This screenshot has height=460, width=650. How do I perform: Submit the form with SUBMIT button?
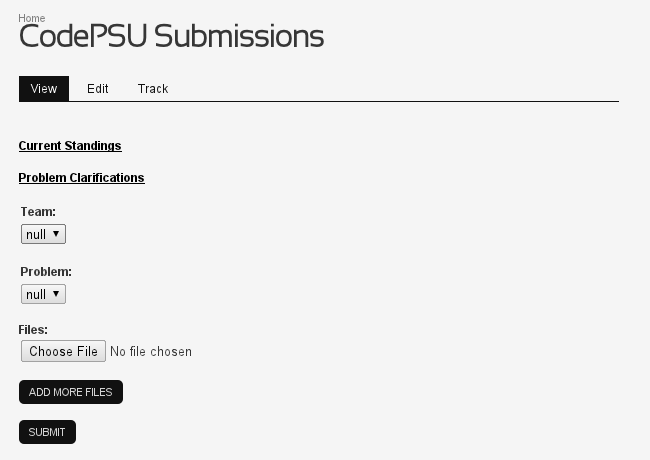[47, 432]
